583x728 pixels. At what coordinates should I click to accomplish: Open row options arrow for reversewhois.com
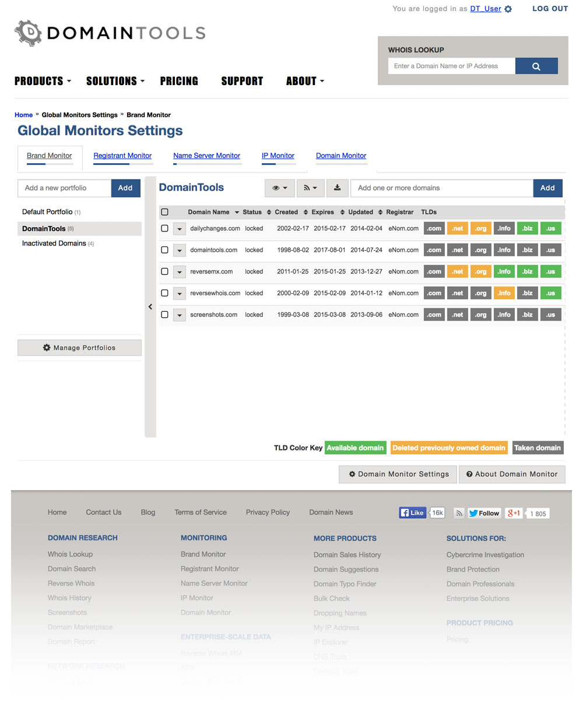(180, 294)
